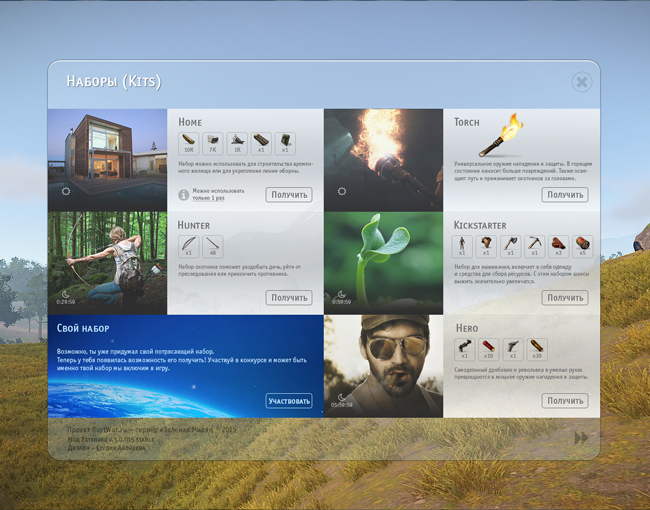Select the x1 hatchet item in Kickstarter kit
Viewport: 650px width, 510px height.
pyautogui.click(x=510, y=246)
